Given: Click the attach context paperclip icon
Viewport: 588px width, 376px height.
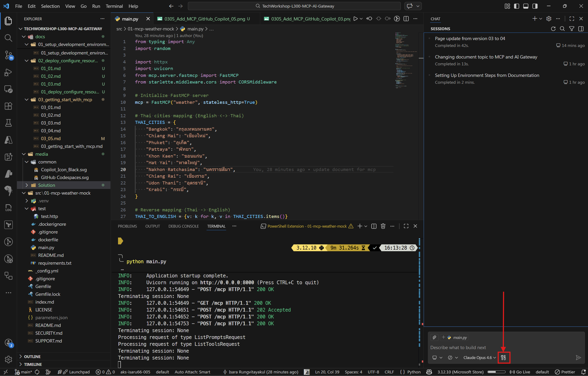Looking at the screenshot, I should tap(434, 337).
